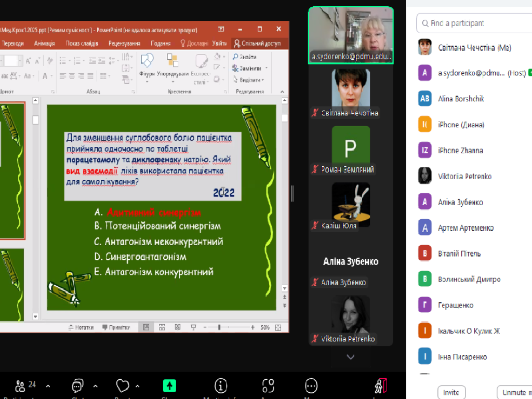The image size is (532, 399).
Task: Click the decrease font size icon
Action: click(x=37, y=61)
